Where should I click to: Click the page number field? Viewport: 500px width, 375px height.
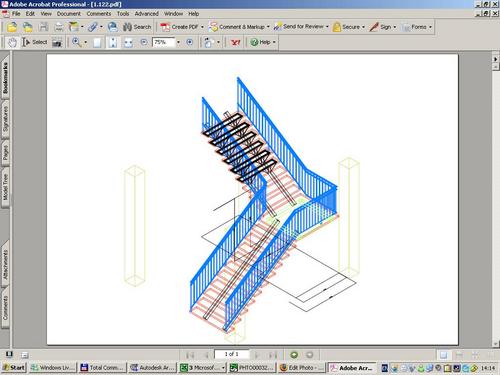pyautogui.click(x=232, y=354)
